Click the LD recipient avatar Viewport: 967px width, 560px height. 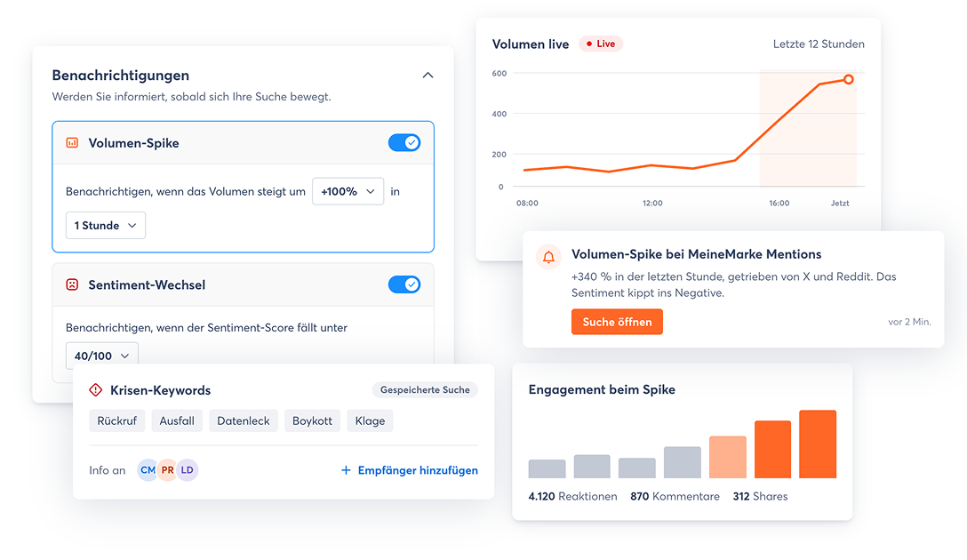tap(187, 470)
